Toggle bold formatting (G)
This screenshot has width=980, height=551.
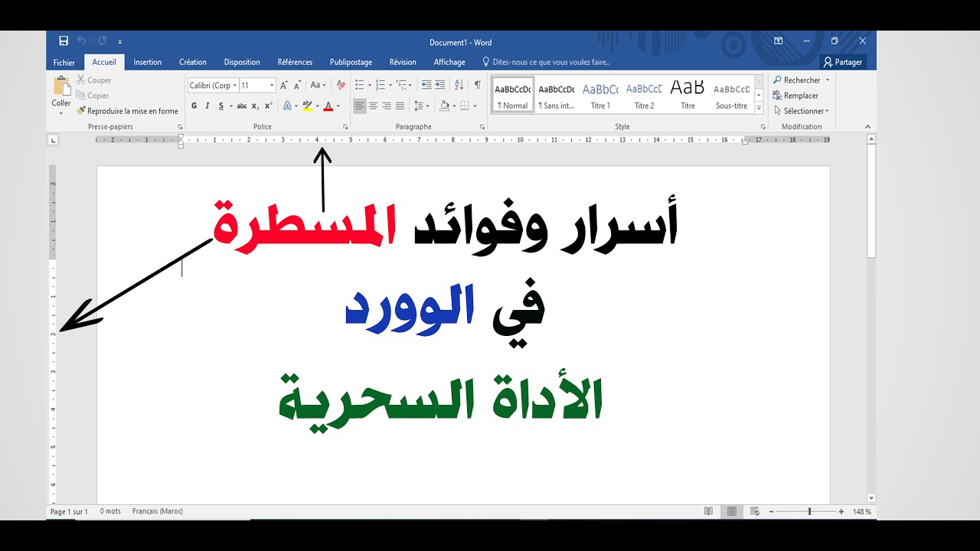click(194, 106)
